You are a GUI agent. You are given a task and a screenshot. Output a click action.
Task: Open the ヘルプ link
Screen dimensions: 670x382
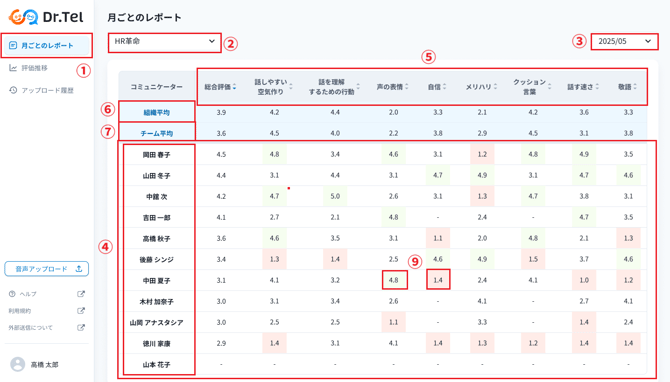tap(28, 294)
